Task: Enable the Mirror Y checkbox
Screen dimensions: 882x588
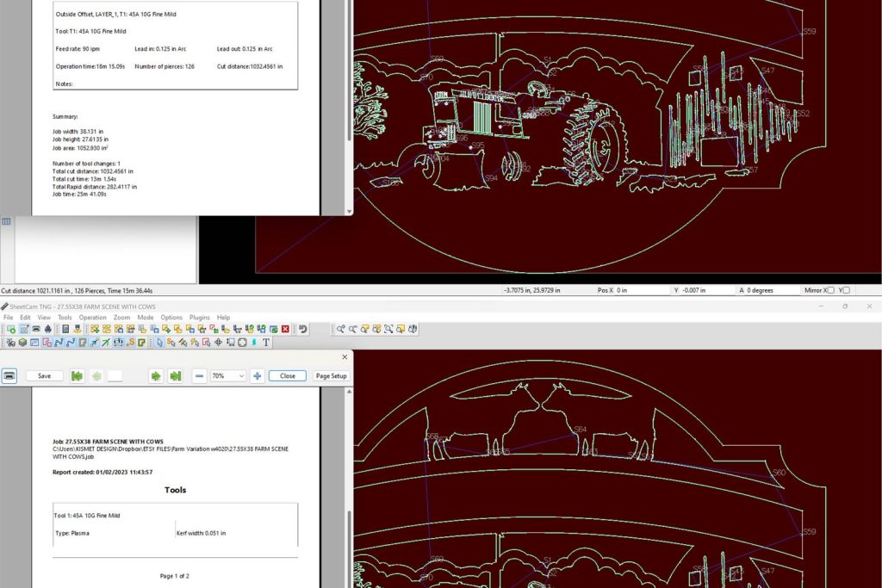Action: click(847, 291)
